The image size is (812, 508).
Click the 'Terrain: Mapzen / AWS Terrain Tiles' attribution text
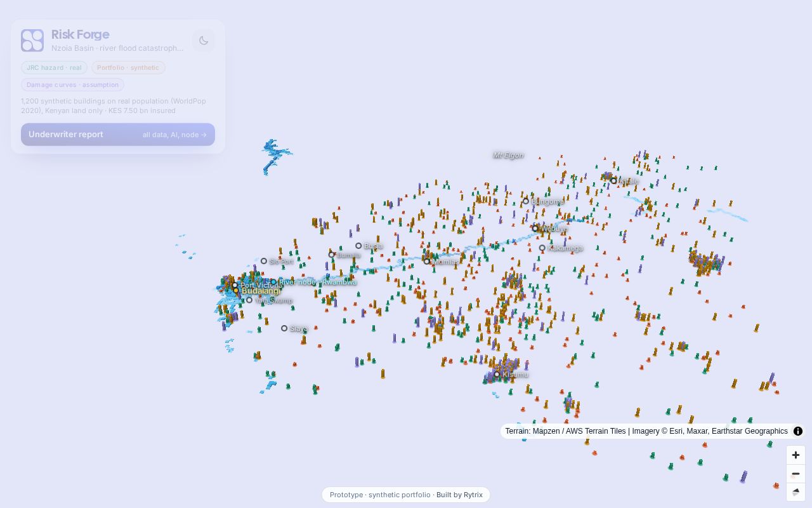tap(565, 431)
